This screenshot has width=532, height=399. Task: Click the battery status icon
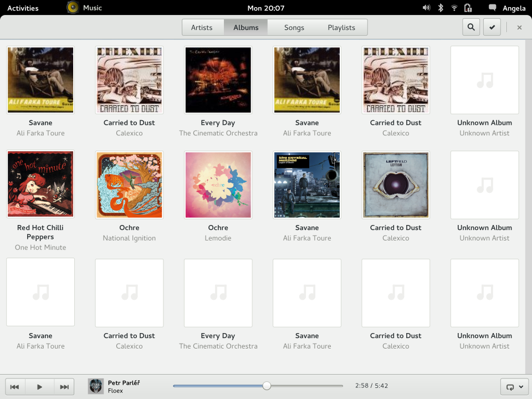click(x=468, y=7)
